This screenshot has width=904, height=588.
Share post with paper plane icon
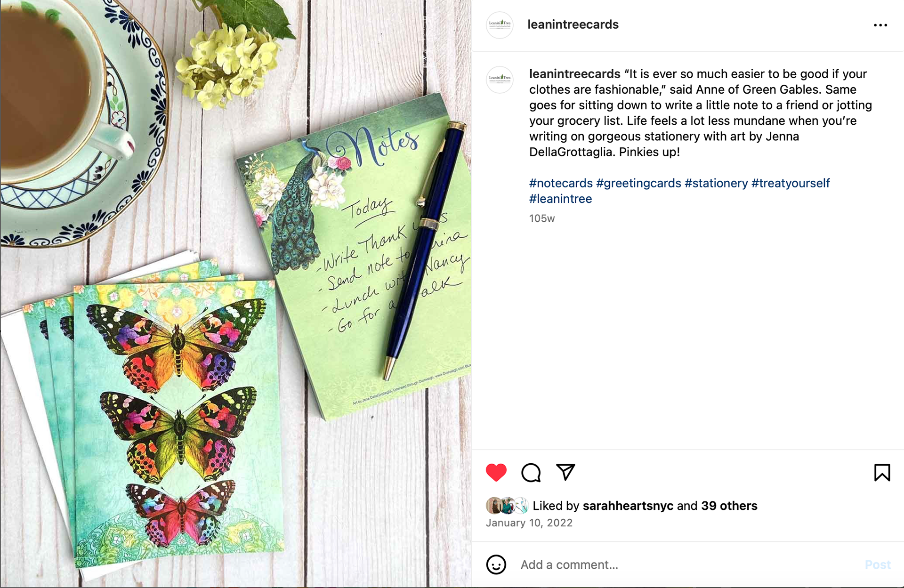(x=565, y=472)
